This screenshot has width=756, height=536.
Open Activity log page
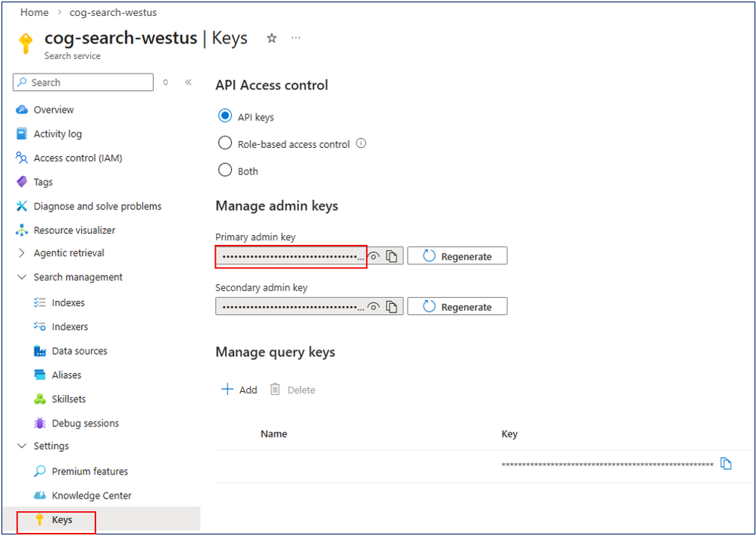[58, 133]
